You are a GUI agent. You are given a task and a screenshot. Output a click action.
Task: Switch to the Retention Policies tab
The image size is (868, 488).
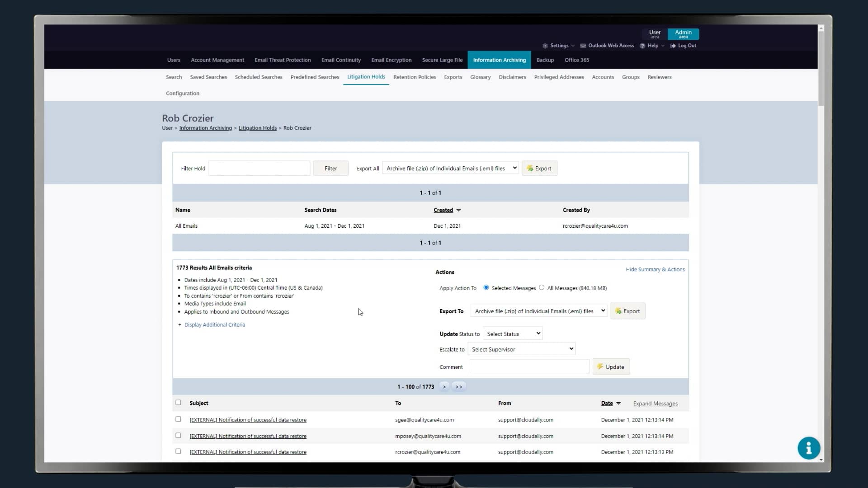click(415, 77)
